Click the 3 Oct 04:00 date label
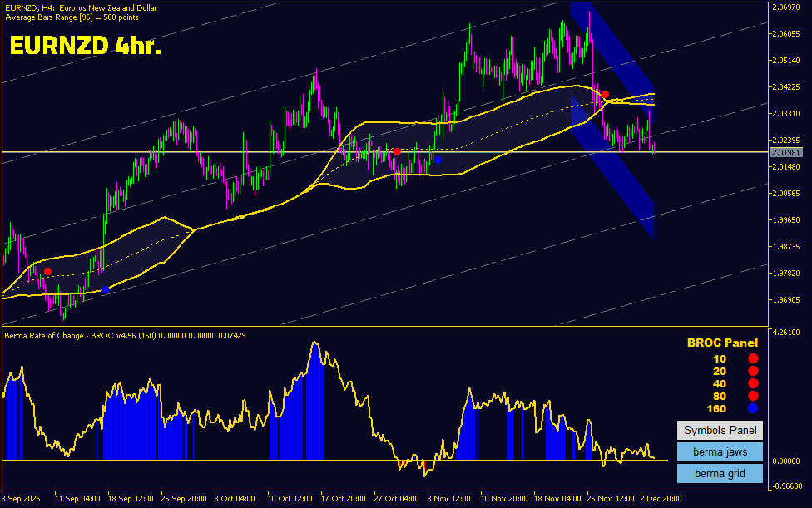 [234, 499]
